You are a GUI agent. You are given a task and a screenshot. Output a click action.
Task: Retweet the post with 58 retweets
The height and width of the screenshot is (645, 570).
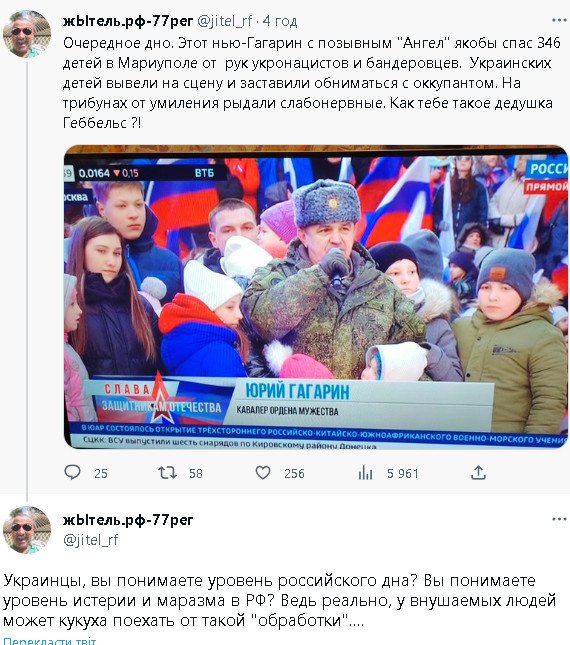coord(168,473)
